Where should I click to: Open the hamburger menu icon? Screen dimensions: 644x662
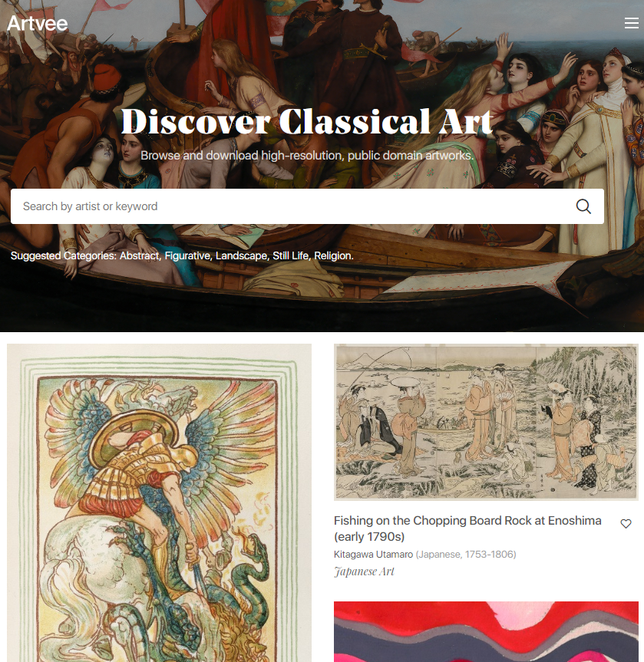[x=631, y=23]
